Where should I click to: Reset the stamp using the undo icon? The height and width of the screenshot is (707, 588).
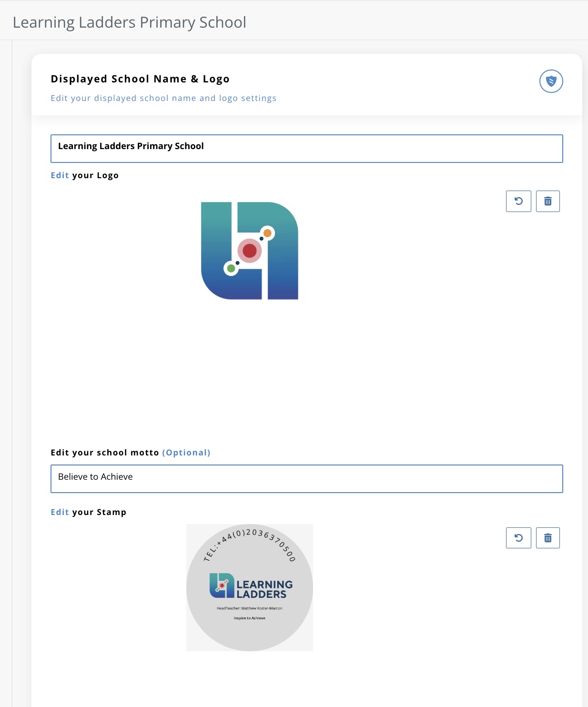518,538
